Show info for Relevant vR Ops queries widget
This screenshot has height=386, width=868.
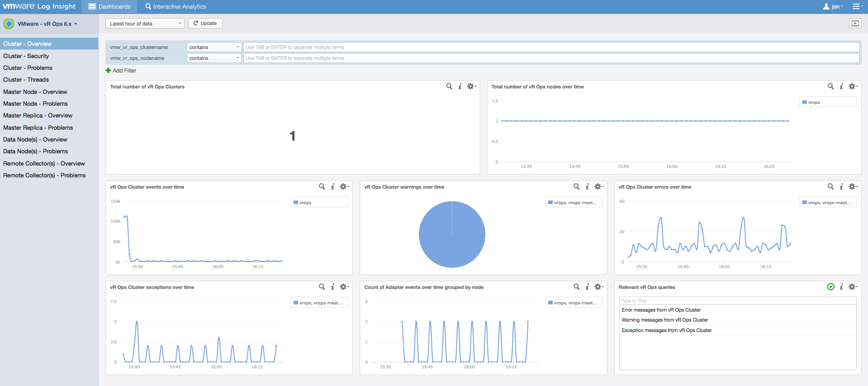point(841,287)
